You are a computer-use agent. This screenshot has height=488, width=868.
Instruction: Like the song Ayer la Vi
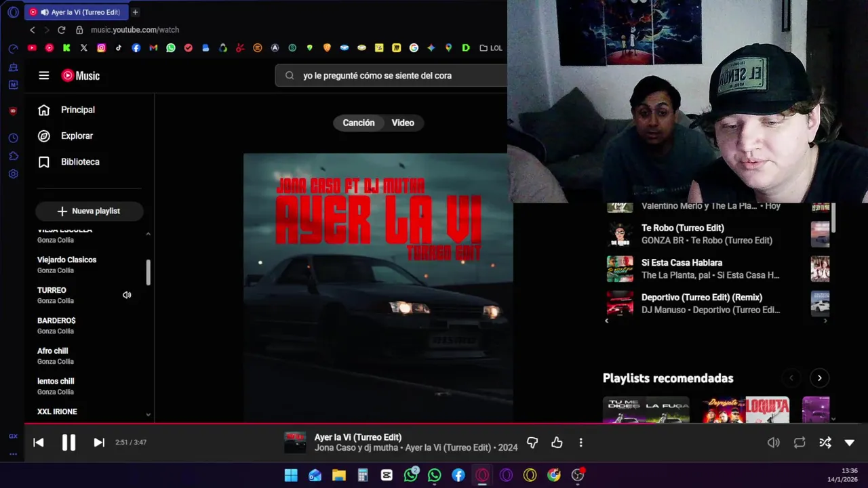point(557,443)
